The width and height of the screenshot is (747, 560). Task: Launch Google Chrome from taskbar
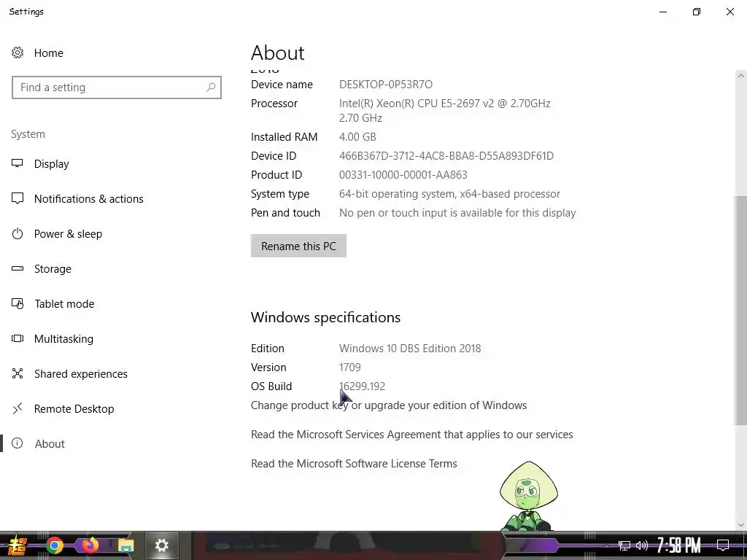pos(55,545)
